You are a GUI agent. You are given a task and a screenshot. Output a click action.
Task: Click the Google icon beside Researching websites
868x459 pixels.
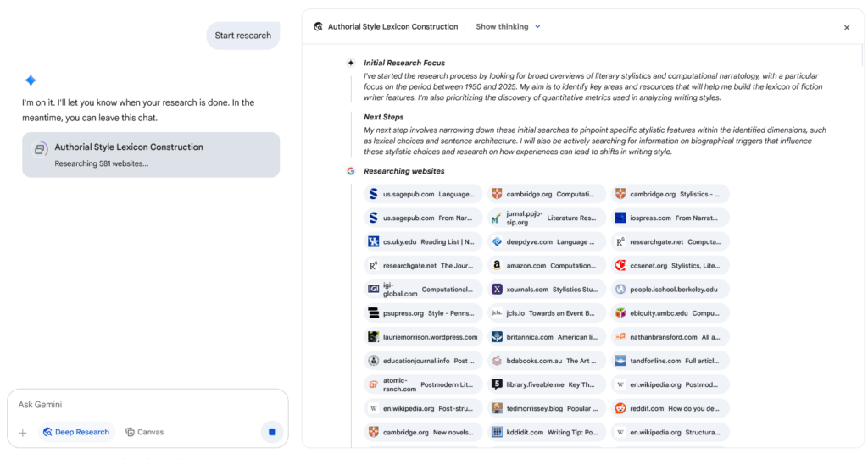(x=350, y=171)
